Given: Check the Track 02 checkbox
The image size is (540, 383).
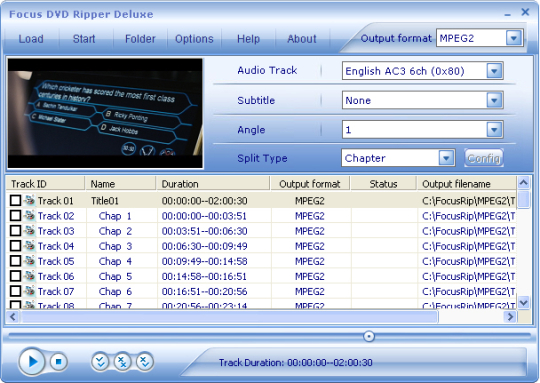Looking at the screenshot, I should coord(15,215).
